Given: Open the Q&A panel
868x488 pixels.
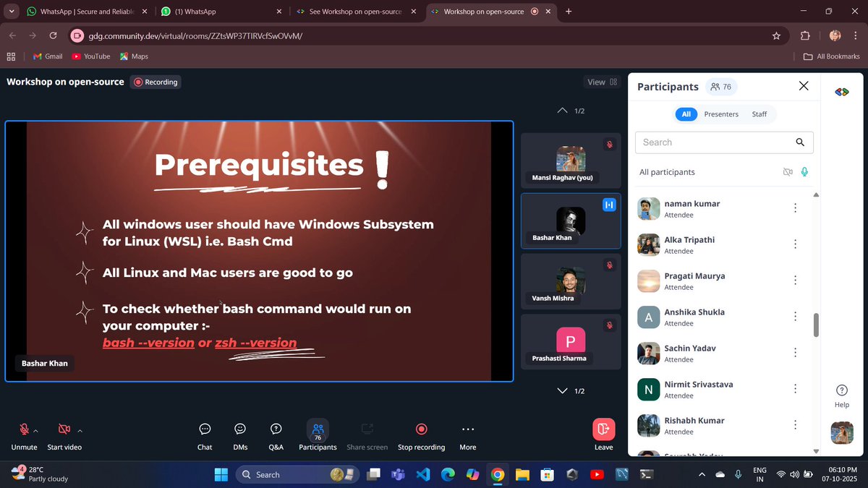Looking at the screenshot, I should [x=276, y=436].
